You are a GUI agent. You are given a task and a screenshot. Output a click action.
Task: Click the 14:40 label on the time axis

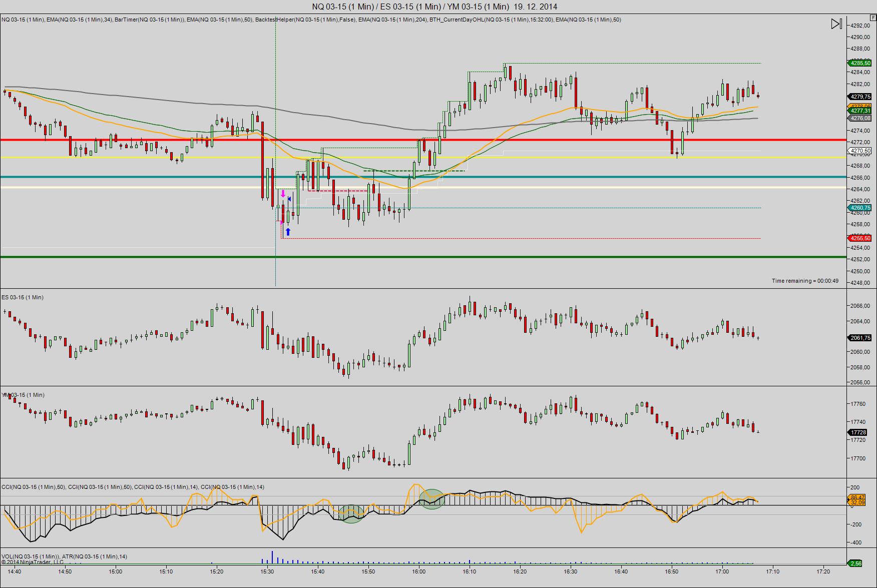pos(15,571)
